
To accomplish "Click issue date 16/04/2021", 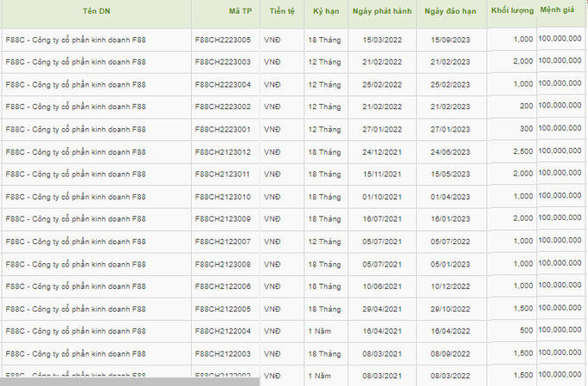I will 382,331.
